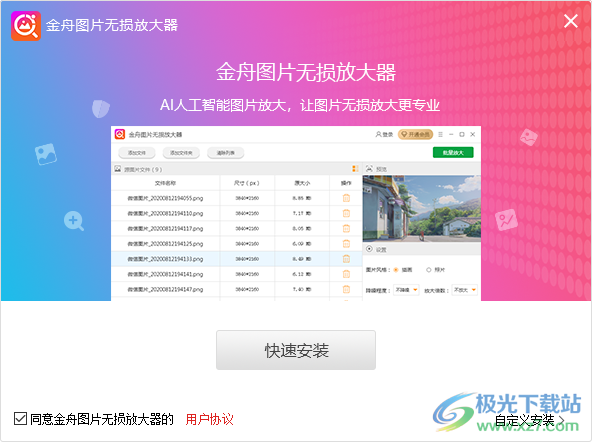Screen dimensions: 592x442
Task: Click the 金舟 app logo in the title bar
Action: click(26, 26)
